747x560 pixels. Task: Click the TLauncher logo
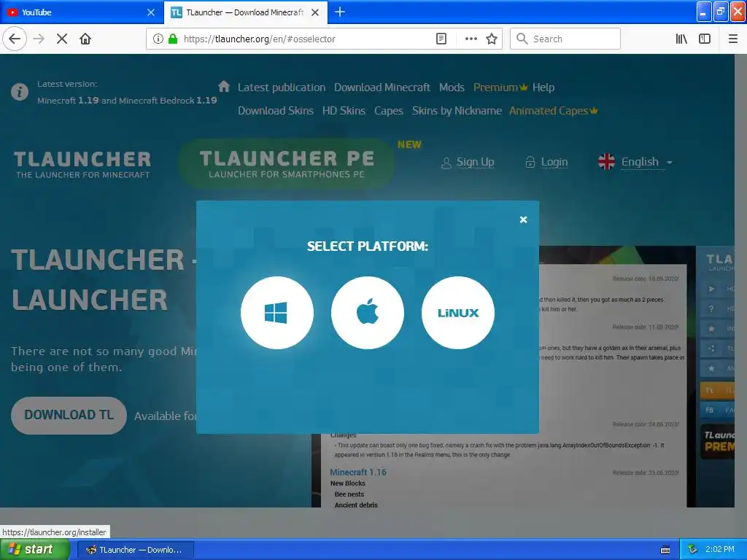82,164
